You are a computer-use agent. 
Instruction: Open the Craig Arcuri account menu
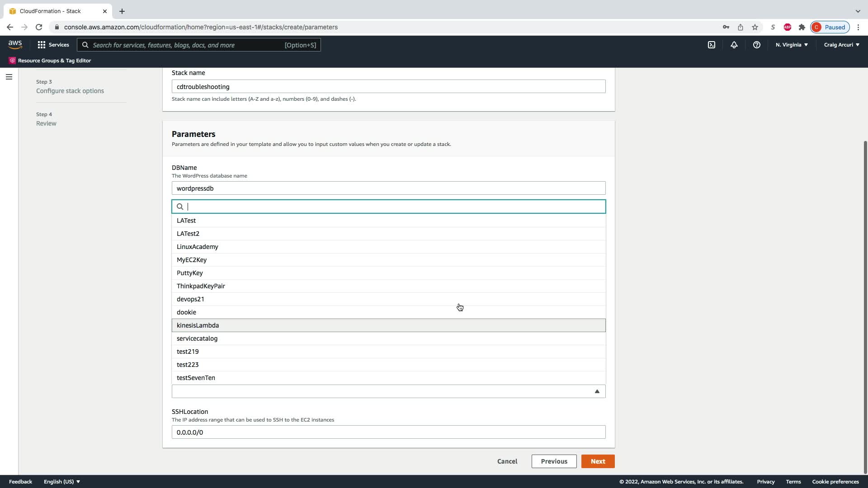click(x=841, y=45)
